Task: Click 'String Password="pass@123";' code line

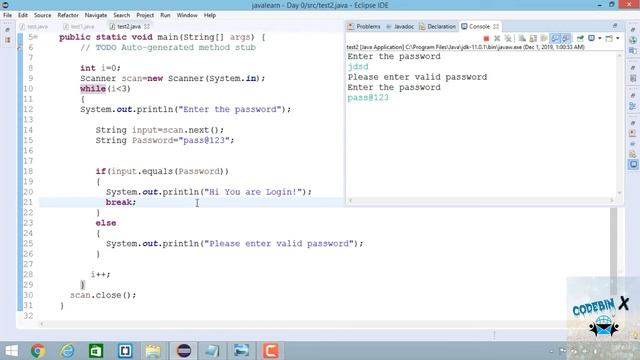Action: pyautogui.click(x=165, y=140)
